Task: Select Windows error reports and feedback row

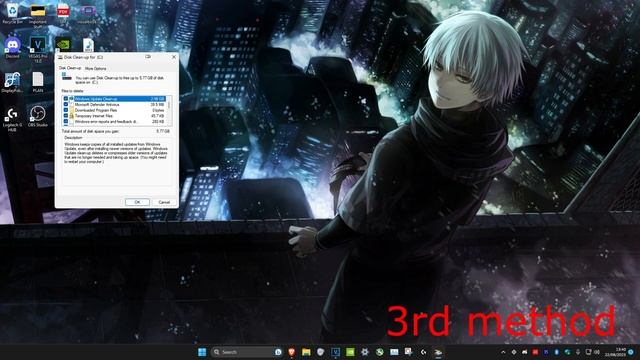Action: [x=115, y=122]
